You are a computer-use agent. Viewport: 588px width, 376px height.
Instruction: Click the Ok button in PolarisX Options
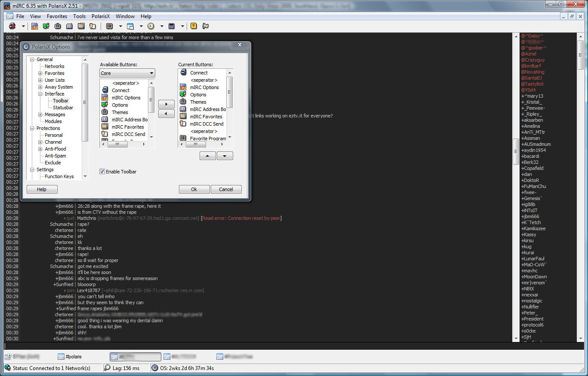(x=194, y=189)
